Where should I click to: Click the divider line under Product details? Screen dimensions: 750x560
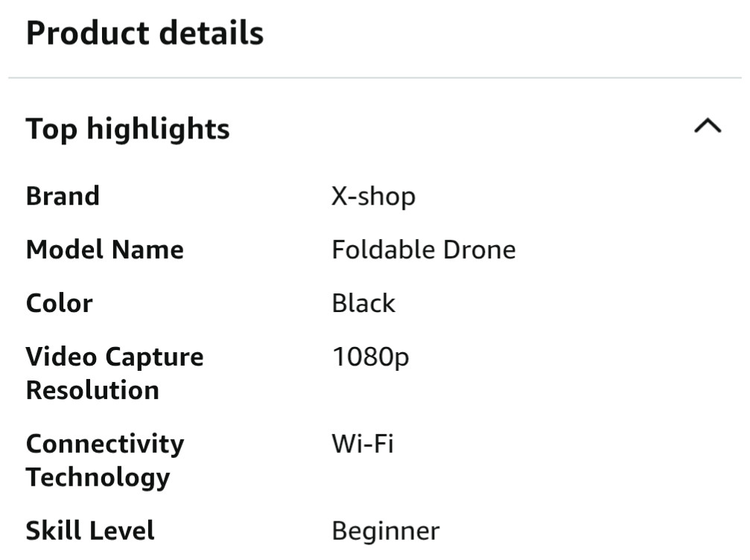(x=375, y=77)
